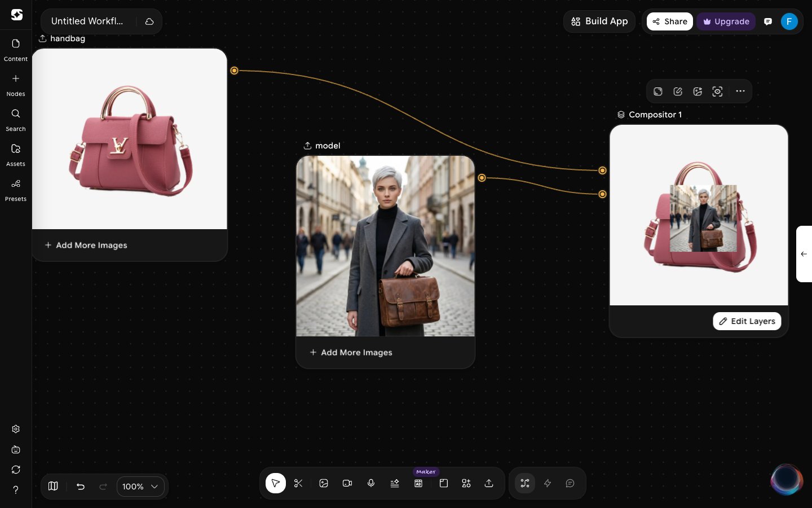Click the robot assistant icon in sidebar
Viewport: 812px width, 508px height.
tap(16, 449)
